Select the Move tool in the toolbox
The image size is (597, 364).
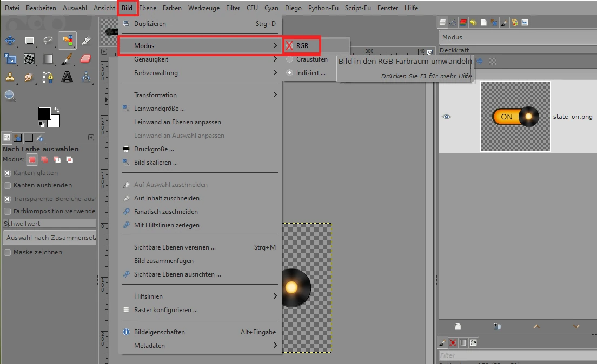(x=10, y=41)
